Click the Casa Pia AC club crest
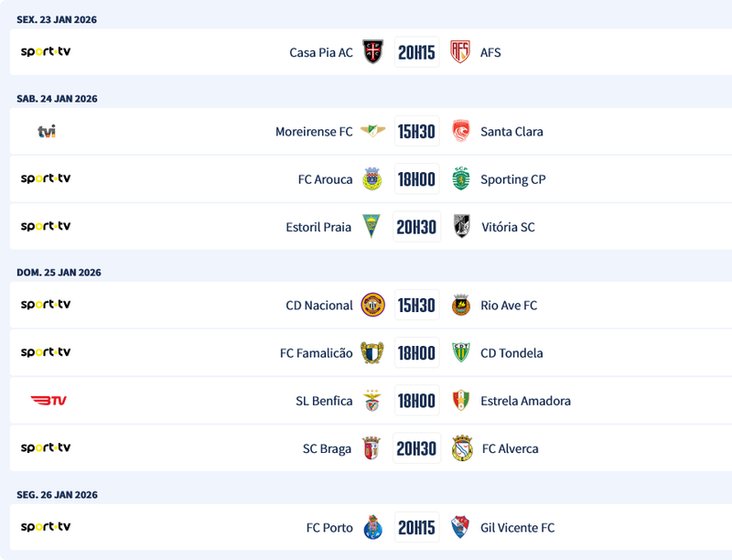 pos(372,52)
